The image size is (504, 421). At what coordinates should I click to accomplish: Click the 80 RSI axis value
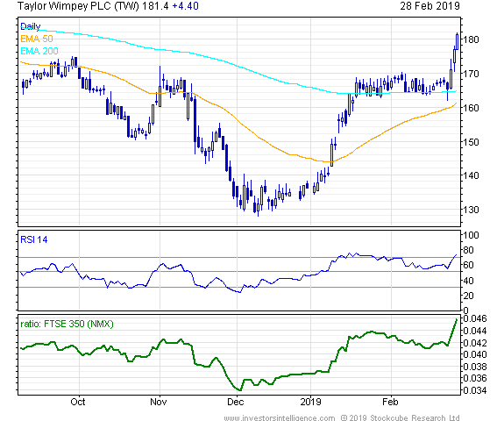(468, 250)
